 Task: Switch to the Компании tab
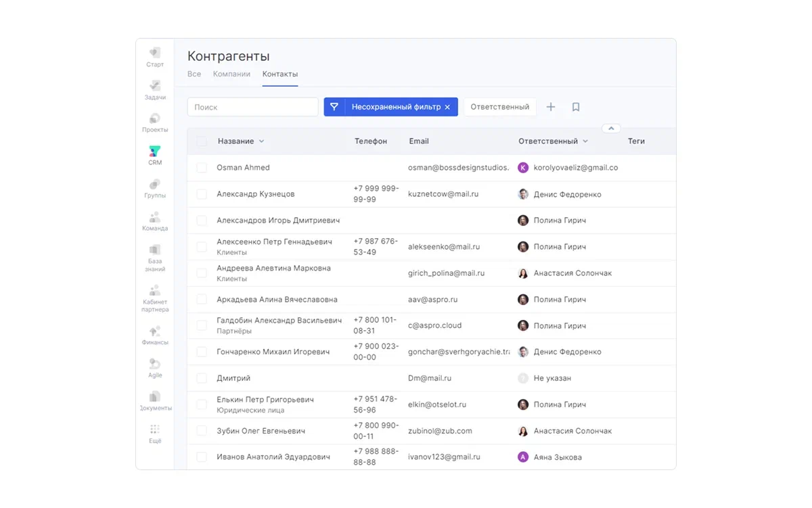231,74
